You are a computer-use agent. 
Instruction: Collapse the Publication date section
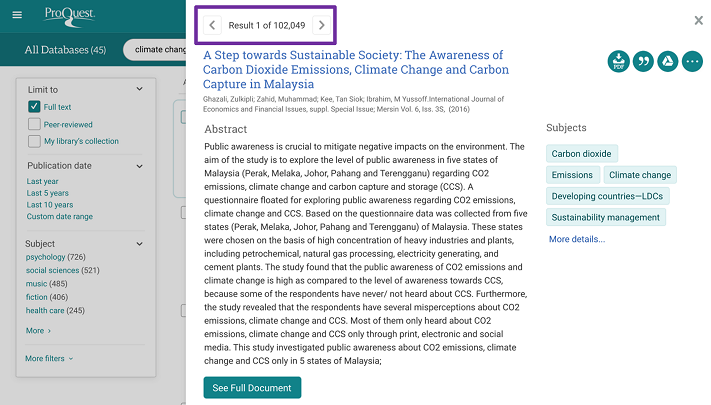coord(139,166)
